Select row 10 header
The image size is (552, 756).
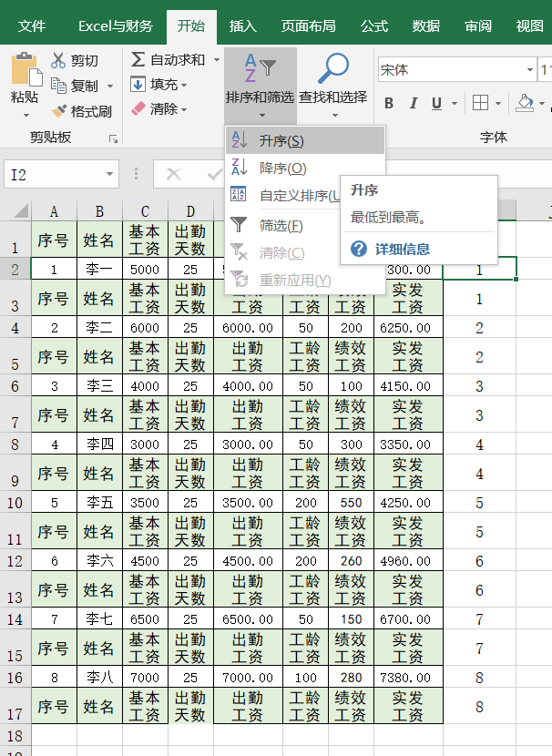click(15, 503)
